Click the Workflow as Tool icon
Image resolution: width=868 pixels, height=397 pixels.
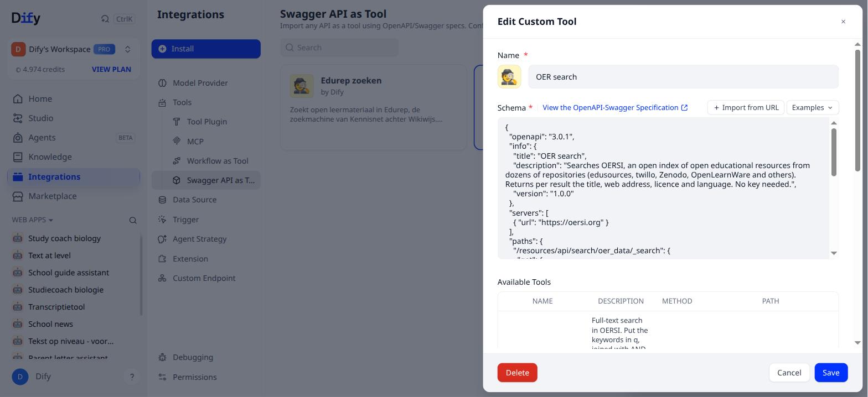click(x=177, y=161)
